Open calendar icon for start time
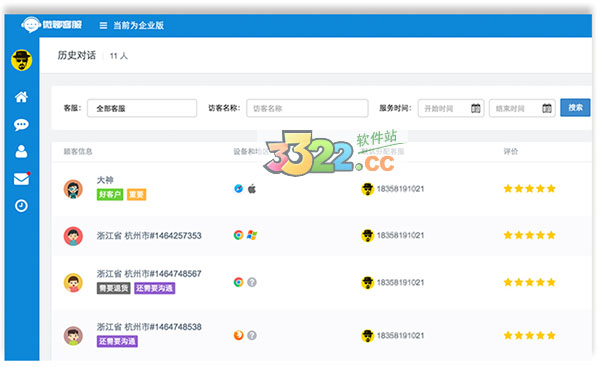The image size is (600, 367). pyautogui.click(x=476, y=108)
